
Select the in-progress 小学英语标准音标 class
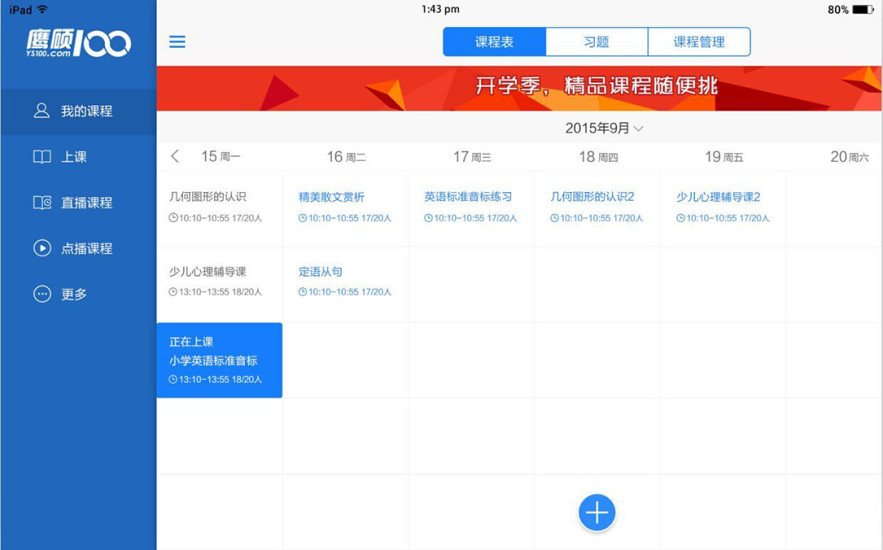click(219, 360)
